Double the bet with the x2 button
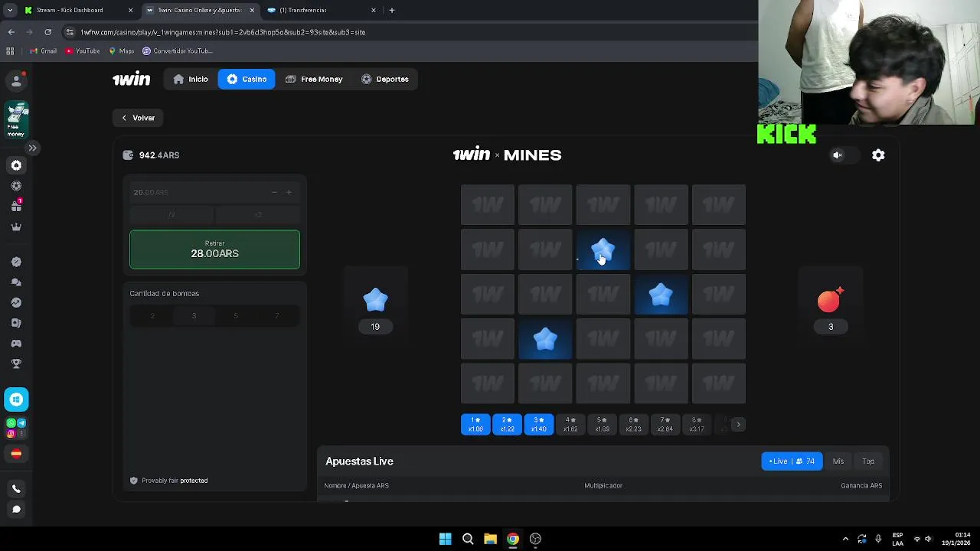Screen dimensions: 980x551 pos(258,215)
